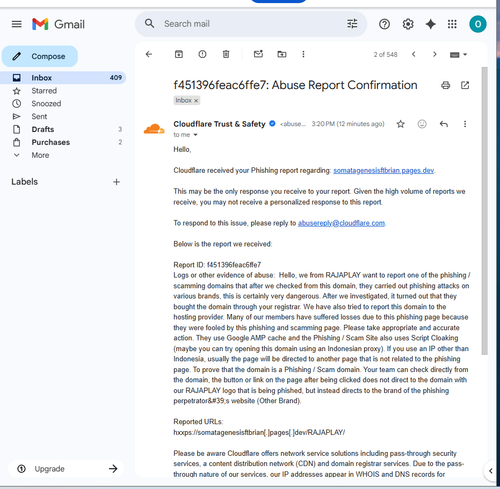This screenshot has width=500, height=489.
Task: Click Upgrade storage button
Action: (x=66, y=469)
